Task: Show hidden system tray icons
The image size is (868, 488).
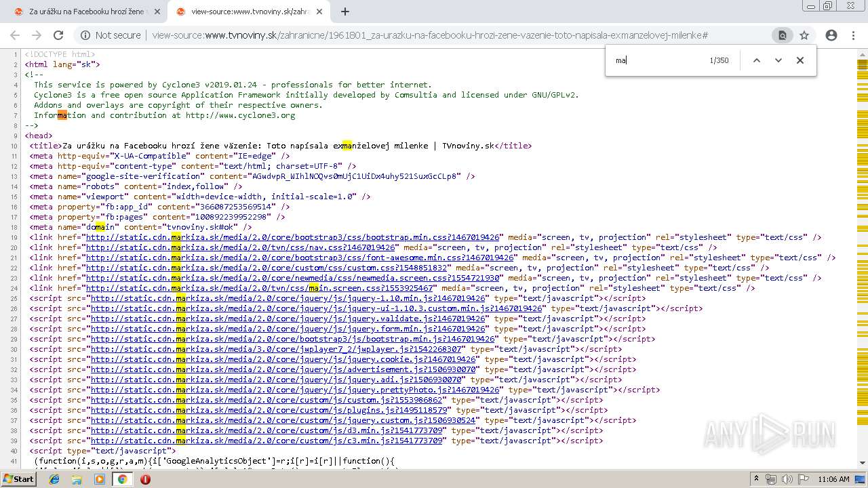Action: pyautogui.click(x=757, y=479)
